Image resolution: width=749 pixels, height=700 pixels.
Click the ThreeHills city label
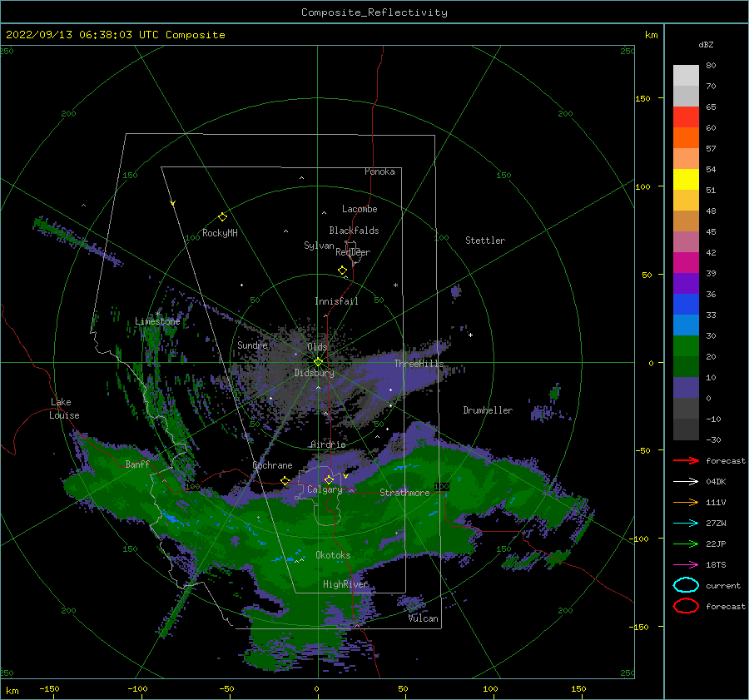click(x=419, y=364)
